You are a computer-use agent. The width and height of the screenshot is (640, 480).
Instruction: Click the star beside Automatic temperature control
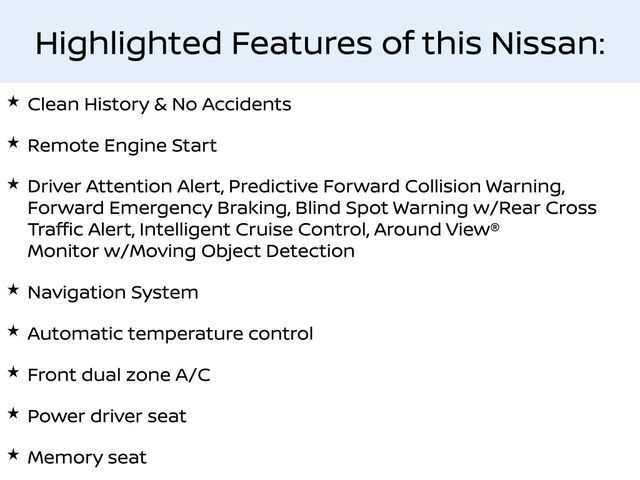click(12, 331)
